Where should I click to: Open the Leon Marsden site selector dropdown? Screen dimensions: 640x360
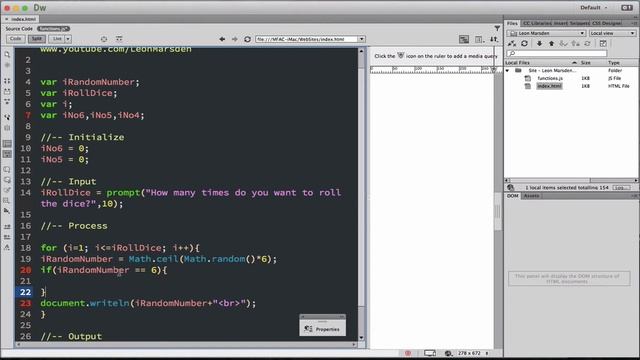[547, 33]
